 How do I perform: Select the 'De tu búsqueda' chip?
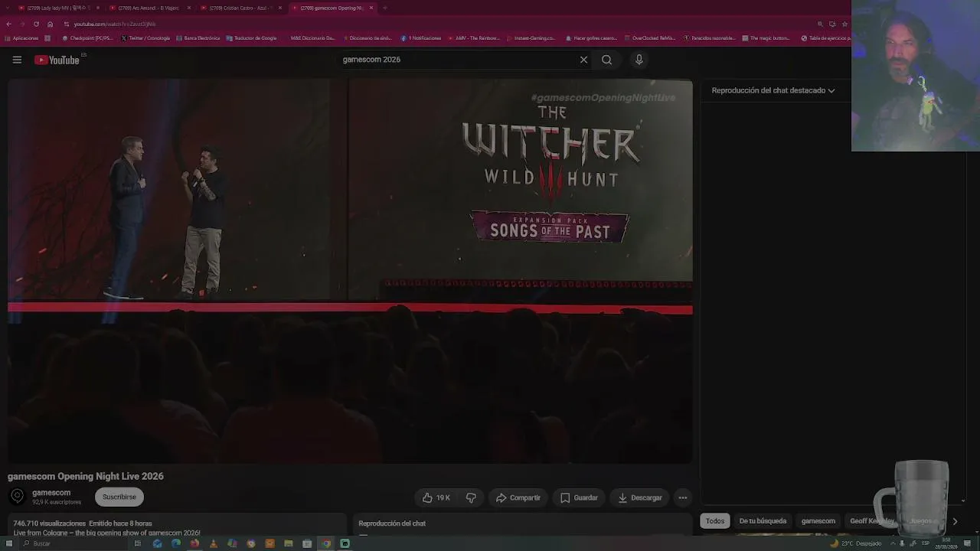(763, 521)
